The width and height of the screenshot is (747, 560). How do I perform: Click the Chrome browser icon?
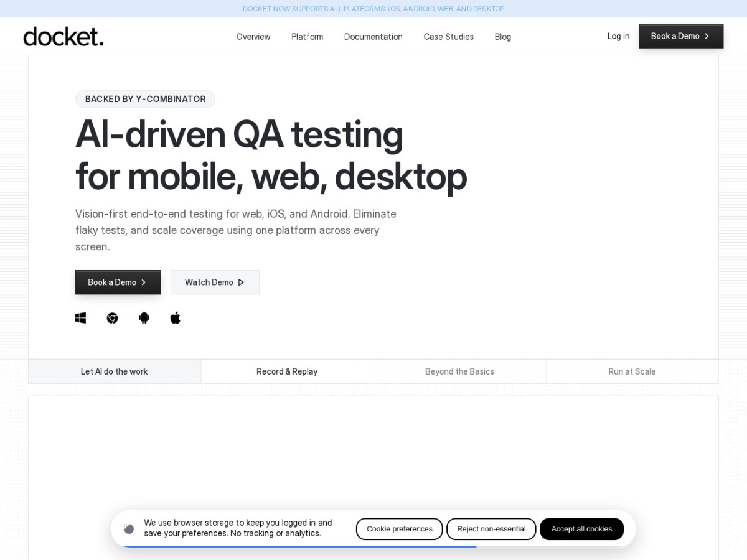(x=112, y=318)
